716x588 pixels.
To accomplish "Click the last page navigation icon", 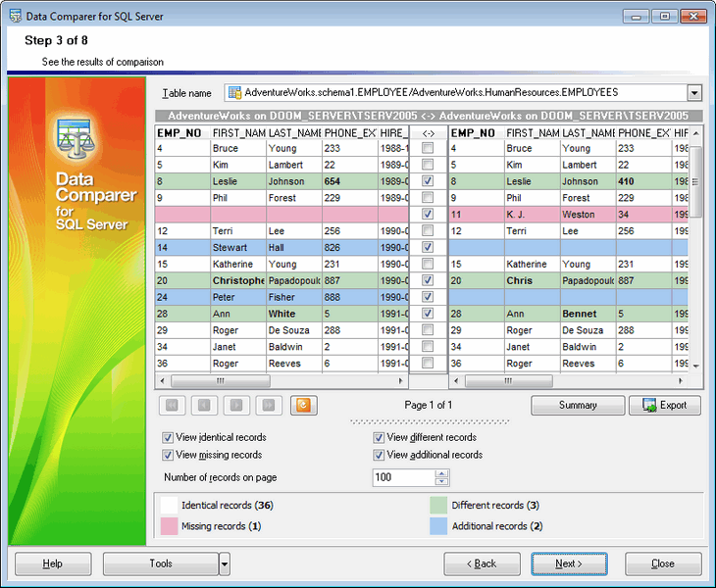I will pyautogui.click(x=267, y=405).
